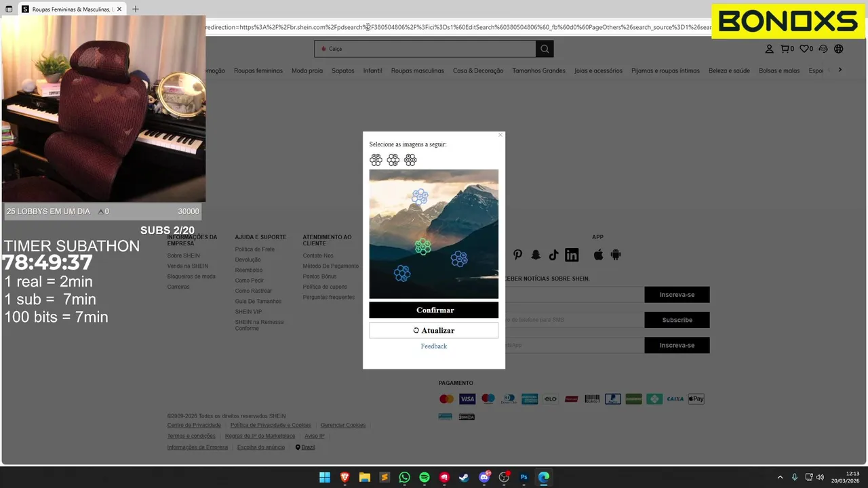The image size is (868, 488).
Task: Open Tamanhos Grandes category
Action: tap(538, 70)
